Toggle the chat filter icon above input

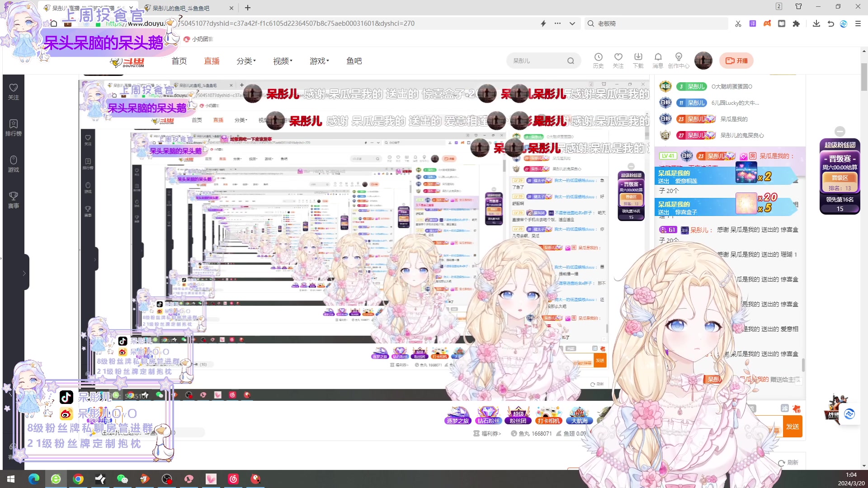(784, 408)
